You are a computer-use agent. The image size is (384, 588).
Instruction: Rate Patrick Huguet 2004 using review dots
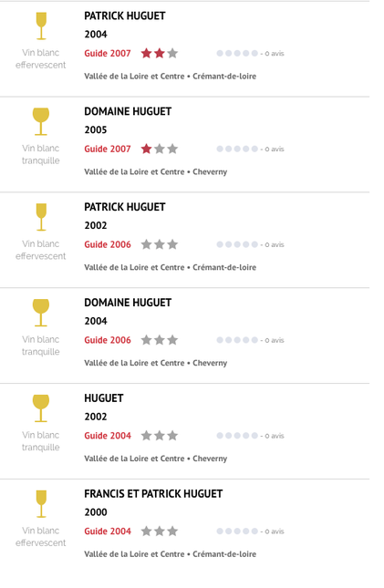(x=237, y=53)
